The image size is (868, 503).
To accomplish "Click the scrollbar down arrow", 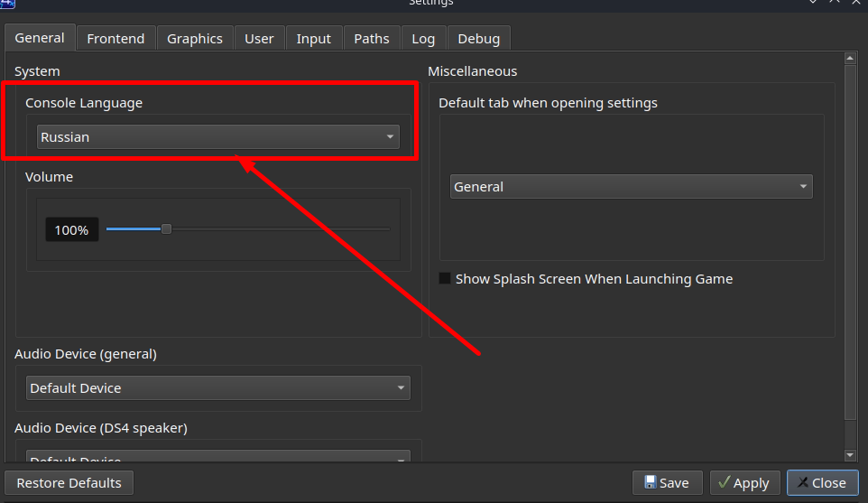I will tap(850, 454).
